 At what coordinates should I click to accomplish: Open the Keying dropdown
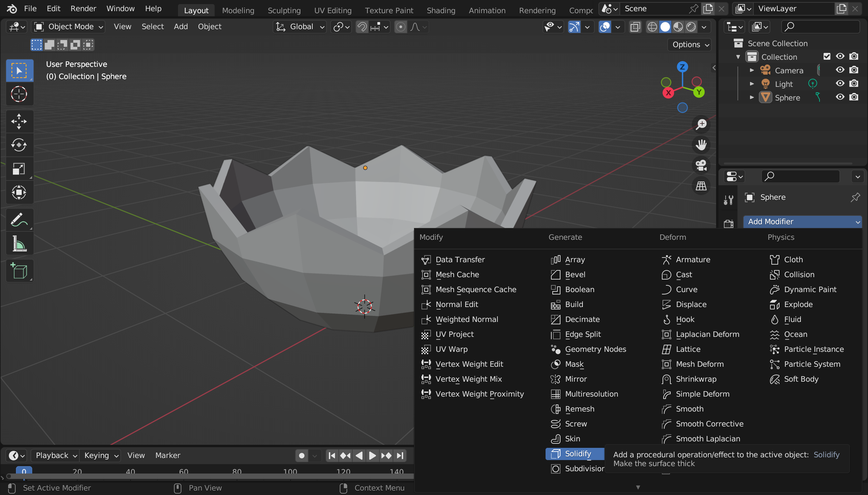(101, 456)
